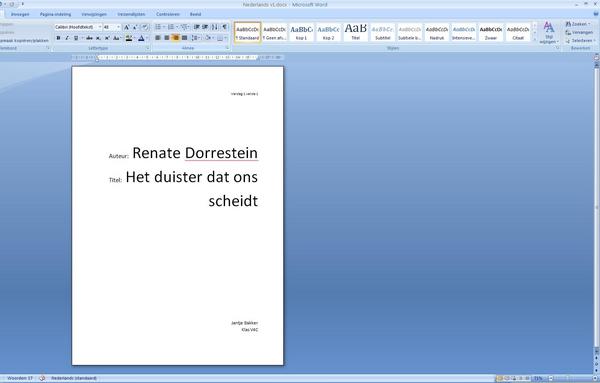600x383 pixels.
Task: Toggle strikethrough formatting
Action: pyautogui.click(x=89, y=38)
